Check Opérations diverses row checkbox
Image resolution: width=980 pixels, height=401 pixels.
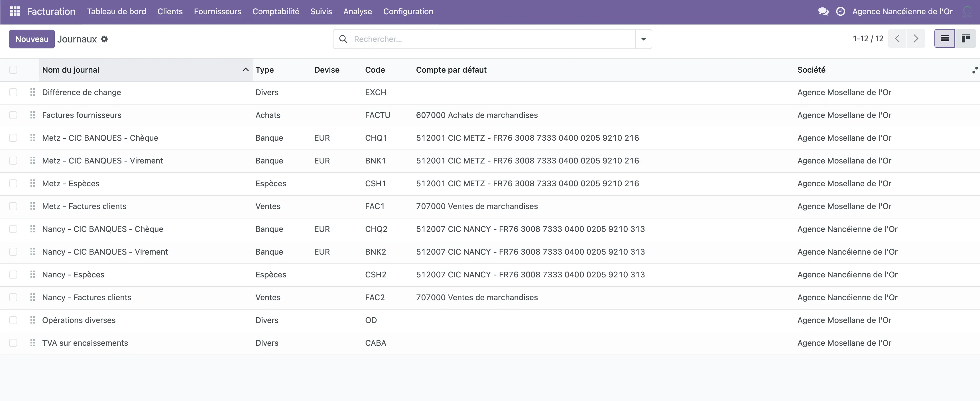13,320
